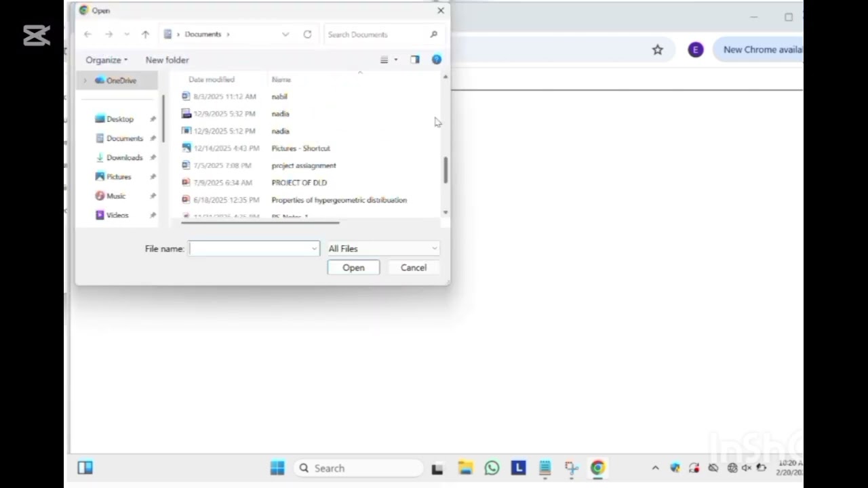
Task: Select Pictures - Shortcut item
Action: coord(300,148)
